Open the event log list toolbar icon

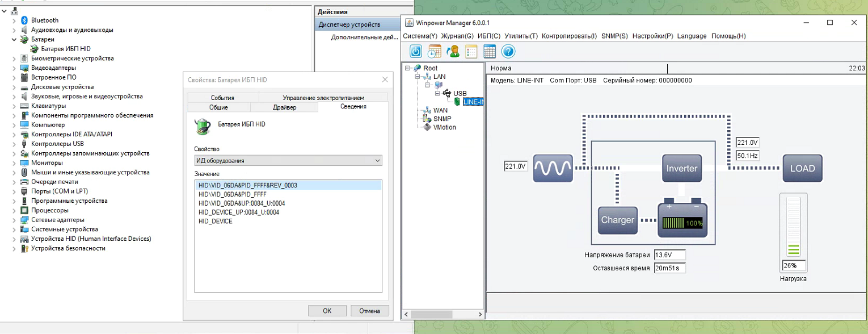click(x=471, y=52)
